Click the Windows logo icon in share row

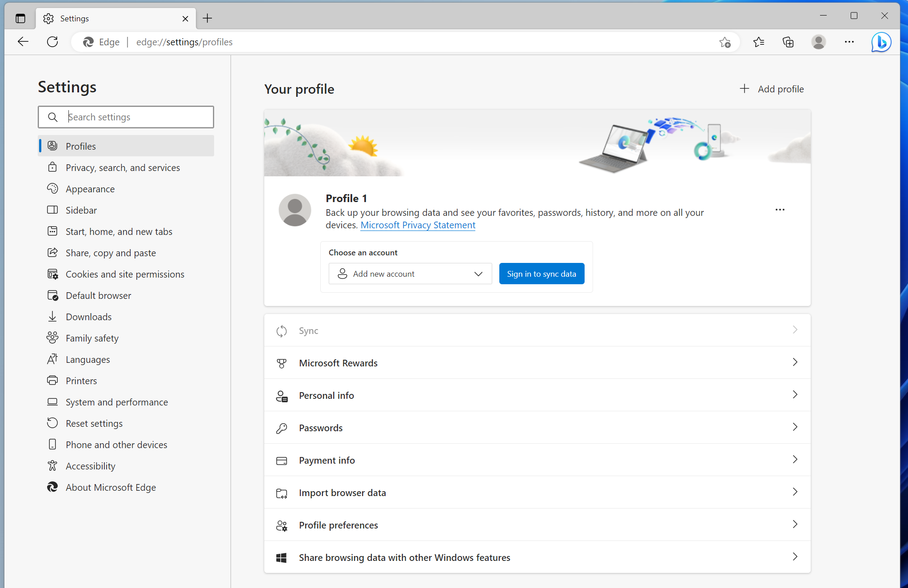point(281,558)
